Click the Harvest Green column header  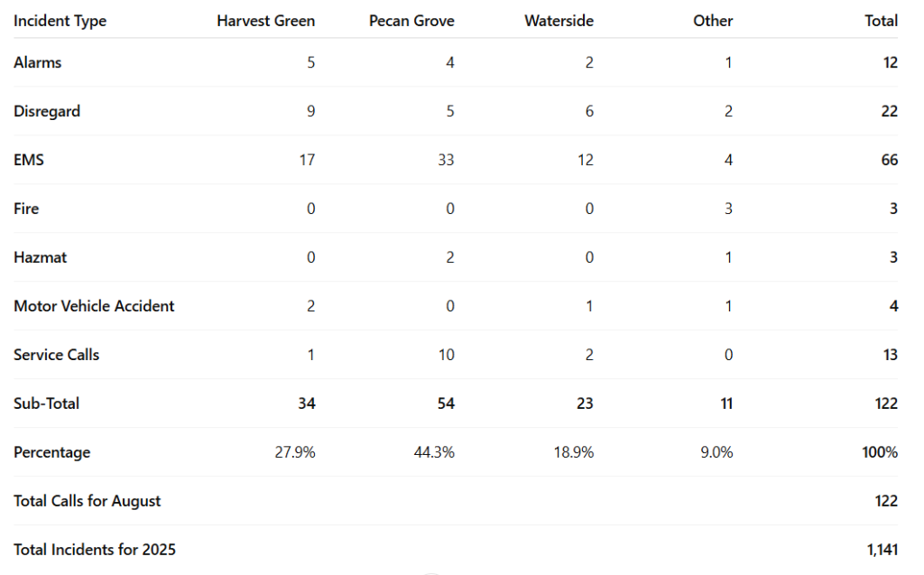coord(265,21)
